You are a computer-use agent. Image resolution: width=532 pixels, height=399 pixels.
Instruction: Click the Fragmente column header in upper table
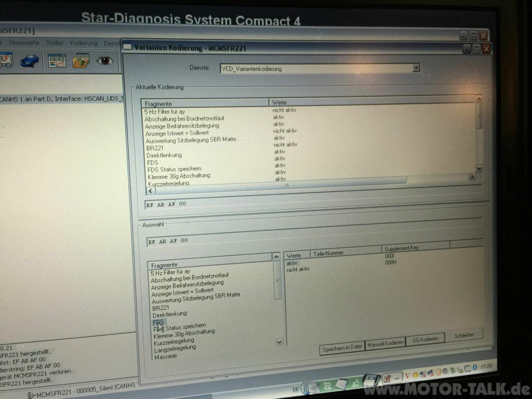[205, 103]
